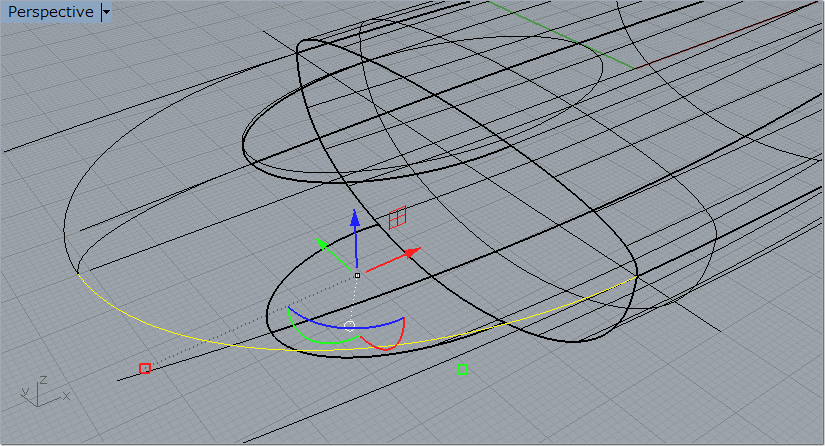Select the gumball red X-axis move arrow

click(x=394, y=260)
